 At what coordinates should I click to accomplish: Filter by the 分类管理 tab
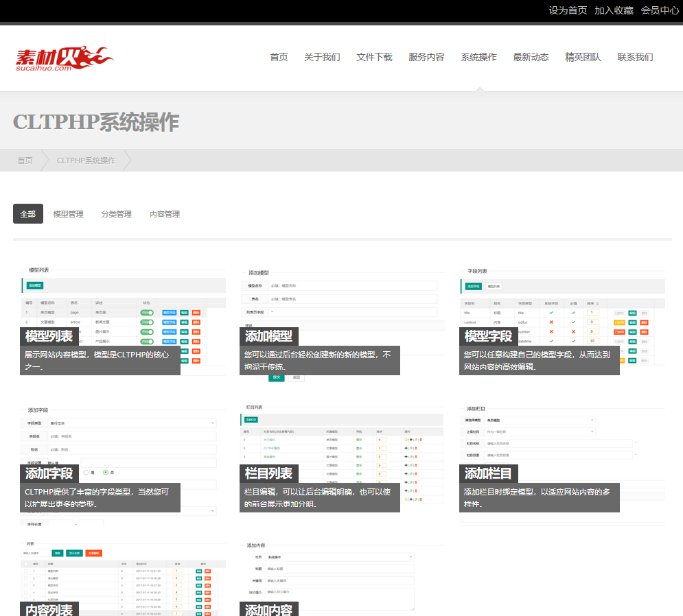(117, 214)
